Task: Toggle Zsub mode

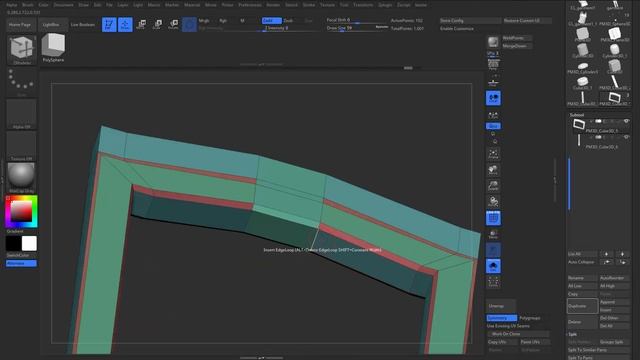Action: coord(288,20)
